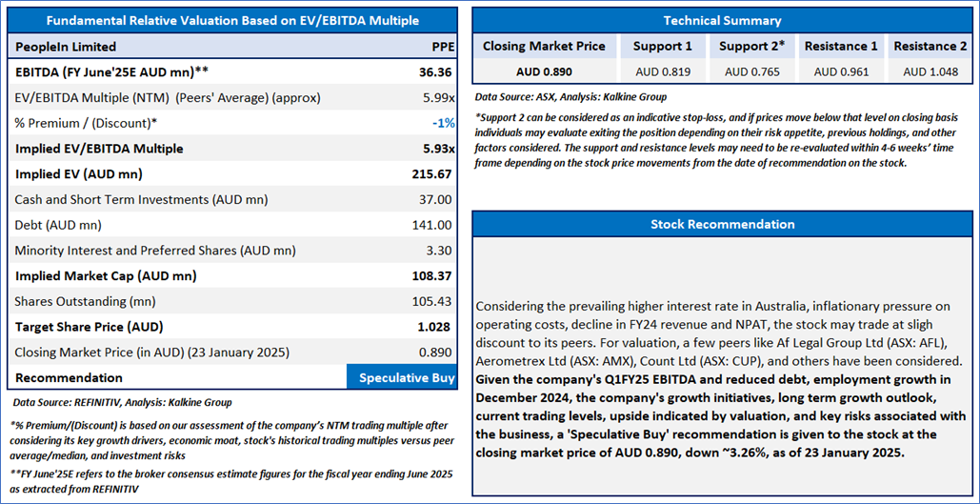Click the Support 1 value AUD 0.819

(x=663, y=71)
